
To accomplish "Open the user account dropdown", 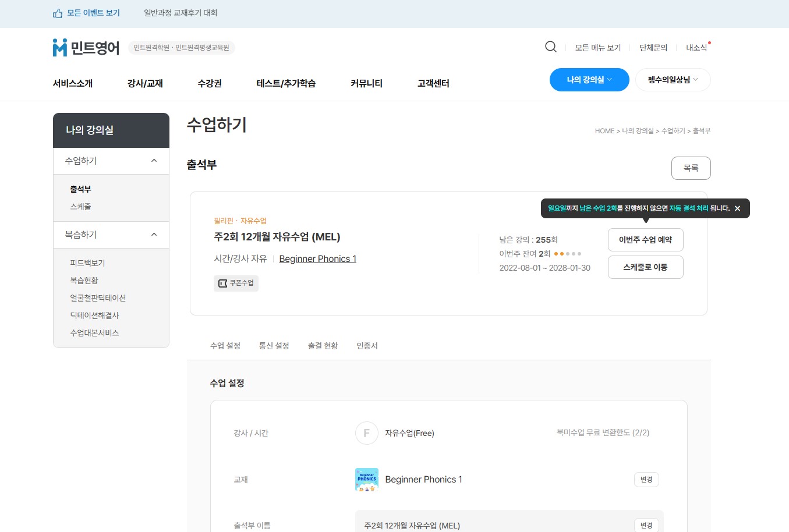I will pos(673,80).
